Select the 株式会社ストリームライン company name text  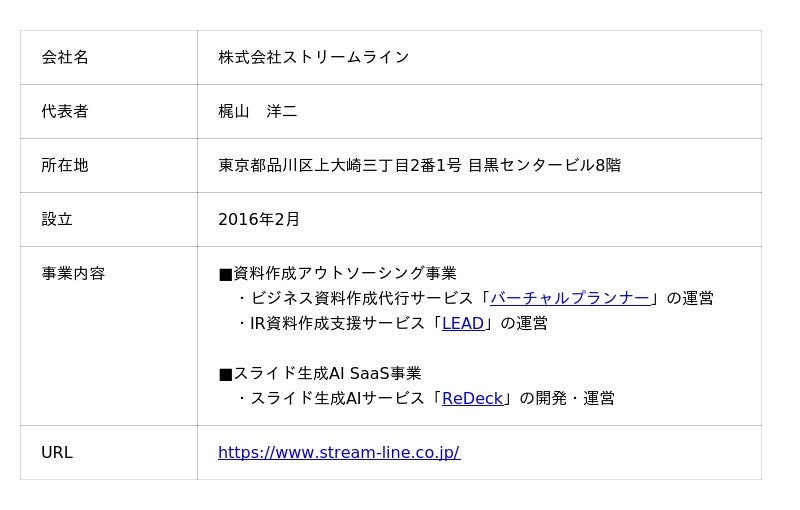(313, 57)
